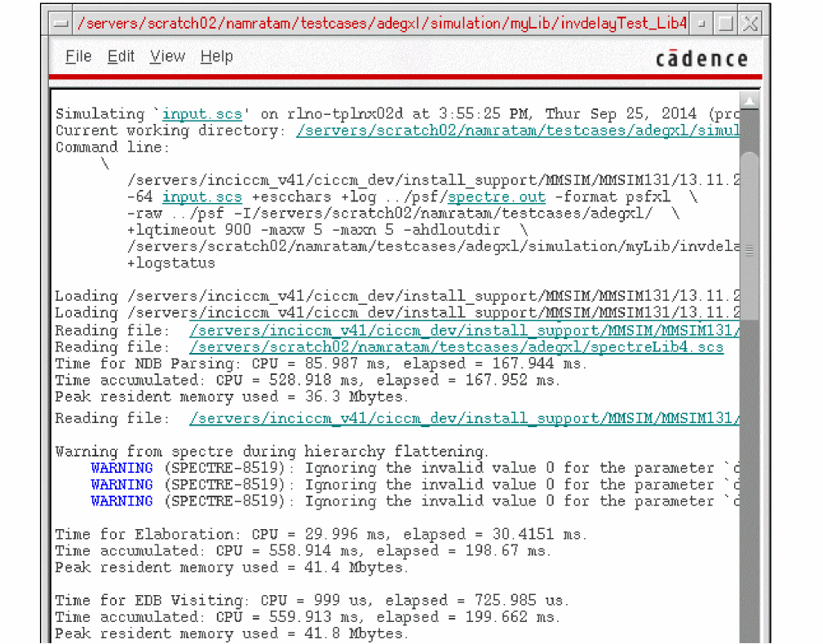Click the title bar path text
This screenshot has height=644, width=823.
tap(382, 23)
